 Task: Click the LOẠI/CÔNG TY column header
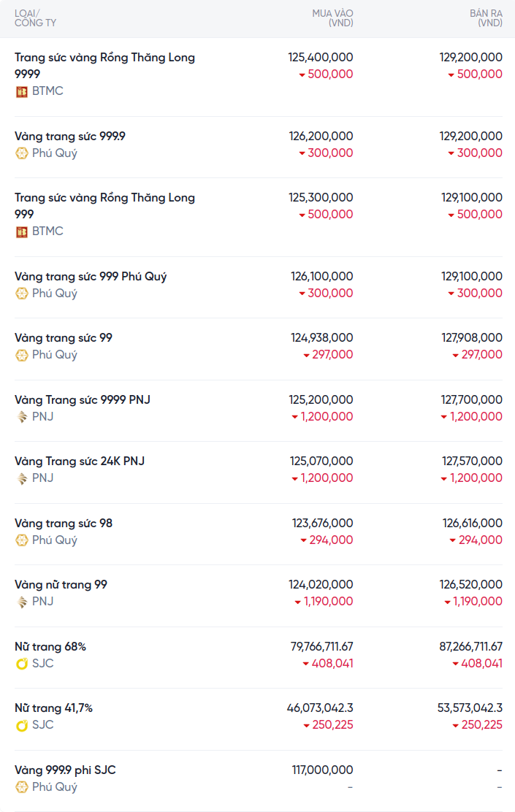[35, 18]
